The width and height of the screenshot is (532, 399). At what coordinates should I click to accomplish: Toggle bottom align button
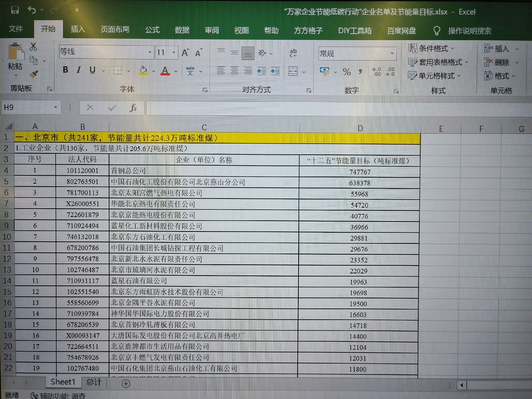click(248, 53)
